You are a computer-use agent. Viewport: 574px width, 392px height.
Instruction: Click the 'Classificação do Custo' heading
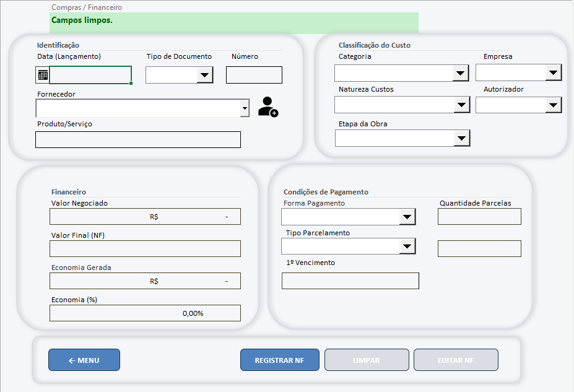click(x=375, y=45)
